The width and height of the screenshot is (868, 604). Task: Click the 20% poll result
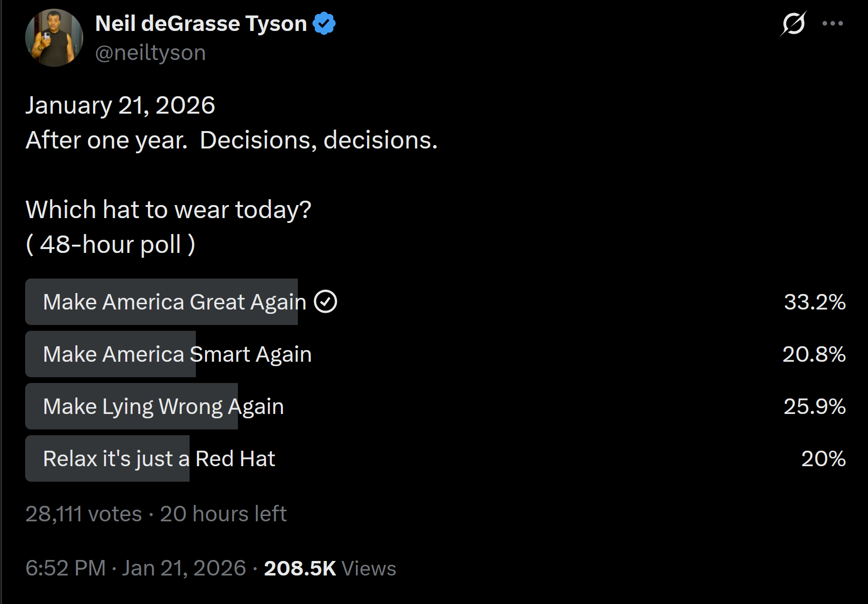[x=823, y=458]
